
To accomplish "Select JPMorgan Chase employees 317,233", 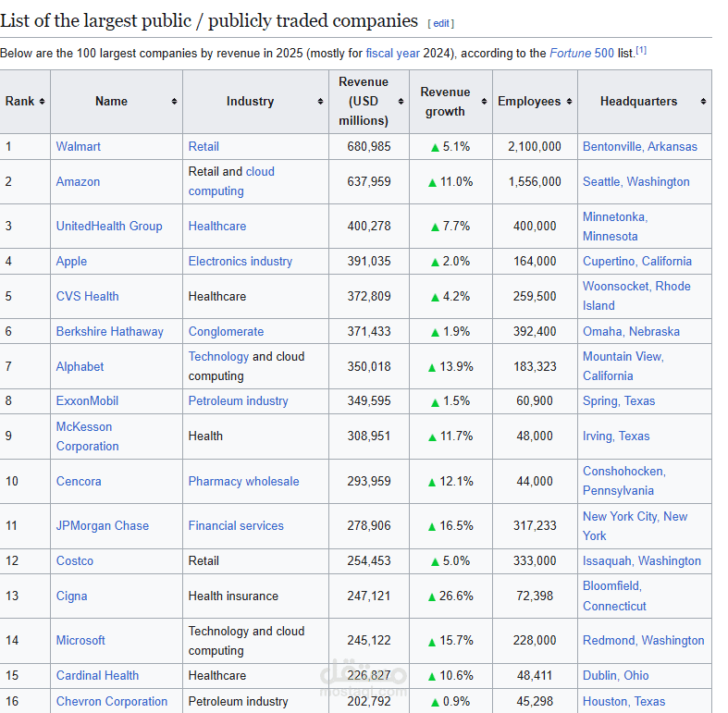I will coord(535,526).
